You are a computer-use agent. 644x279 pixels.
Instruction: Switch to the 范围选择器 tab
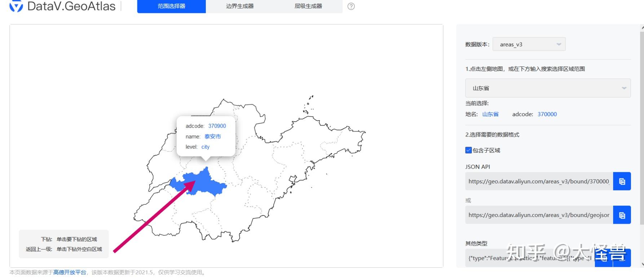(x=172, y=6)
